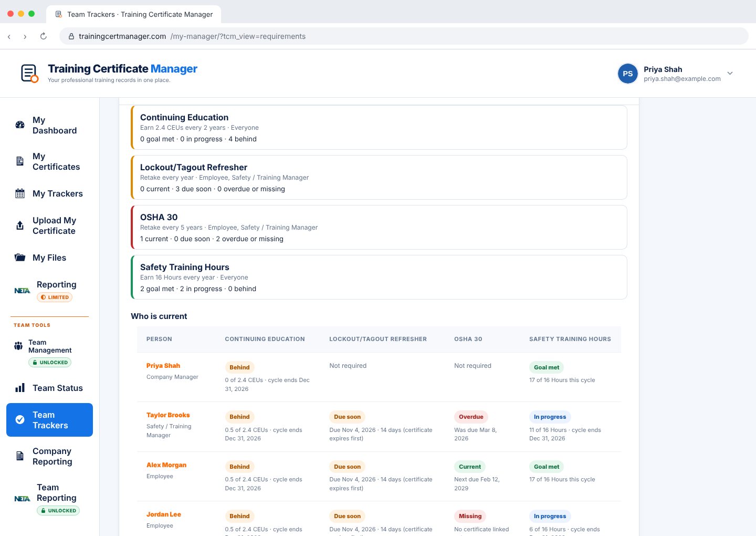756x536 pixels.
Task: Select the Company Reporting menu item
Action: (x=49, y=456)
